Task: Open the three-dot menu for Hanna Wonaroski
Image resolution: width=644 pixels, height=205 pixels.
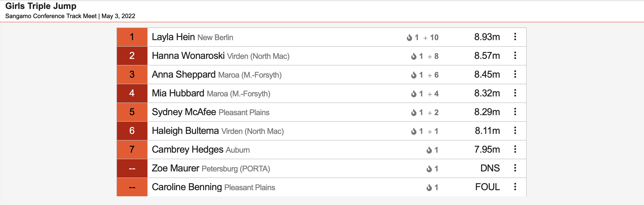Action: (x=515, y=55)
